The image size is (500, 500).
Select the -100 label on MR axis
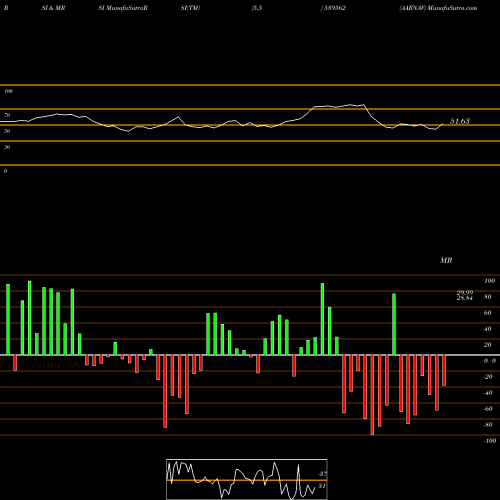coord(490,441)
